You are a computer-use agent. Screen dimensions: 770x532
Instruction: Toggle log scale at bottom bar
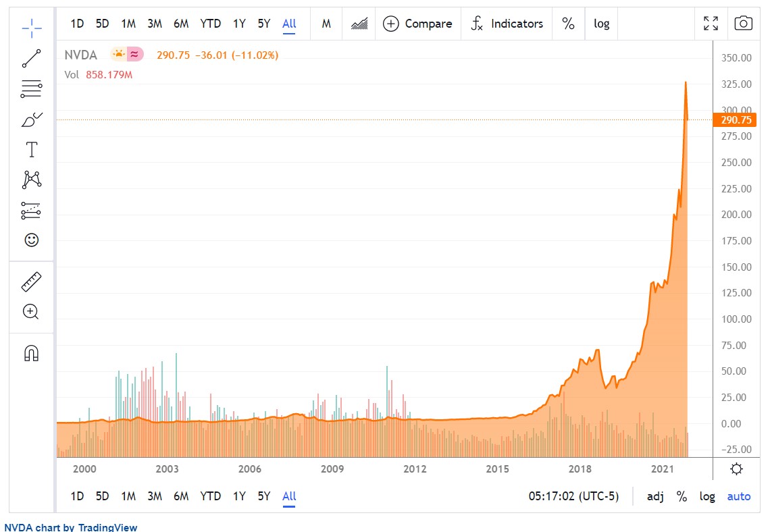click(707, 496)
